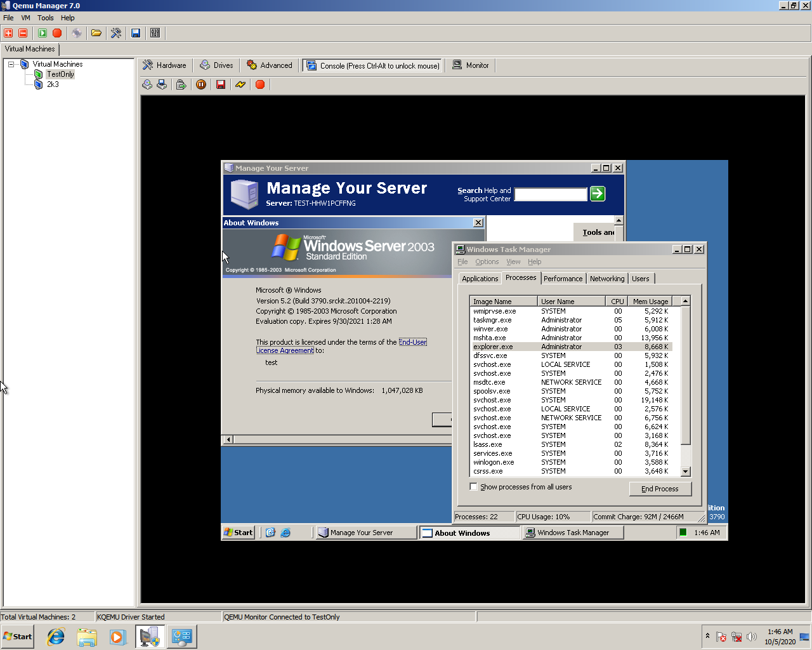Click the control panel icon on host taskbar

182,637
